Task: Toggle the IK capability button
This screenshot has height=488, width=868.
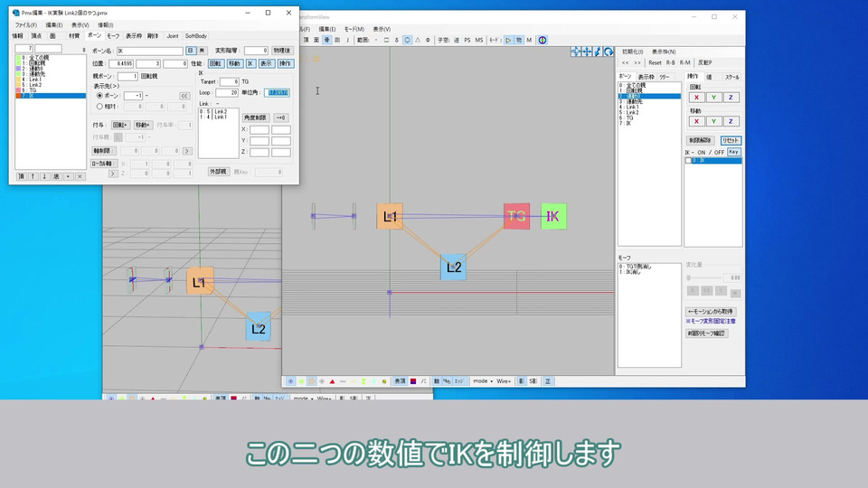Action: (x=250, y=63)
